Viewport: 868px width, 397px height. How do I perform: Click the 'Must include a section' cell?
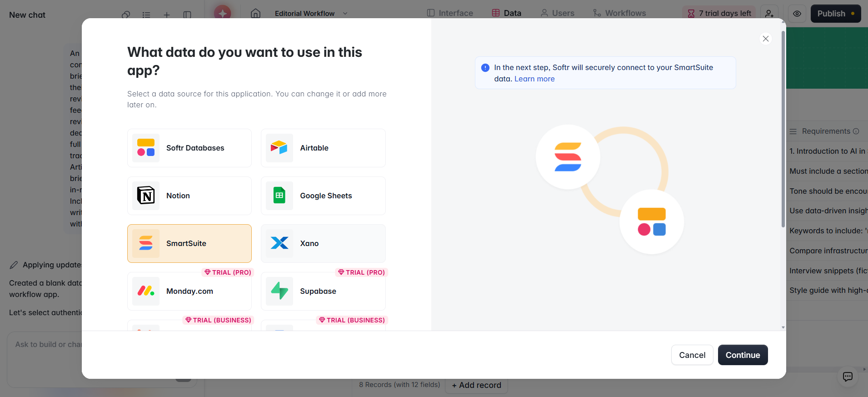point(827,171)
